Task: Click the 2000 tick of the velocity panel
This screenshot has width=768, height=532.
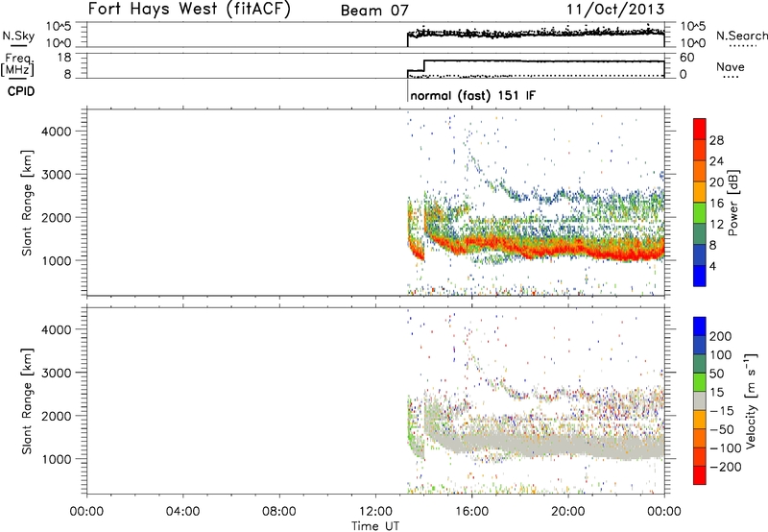Action: point(57,416)
